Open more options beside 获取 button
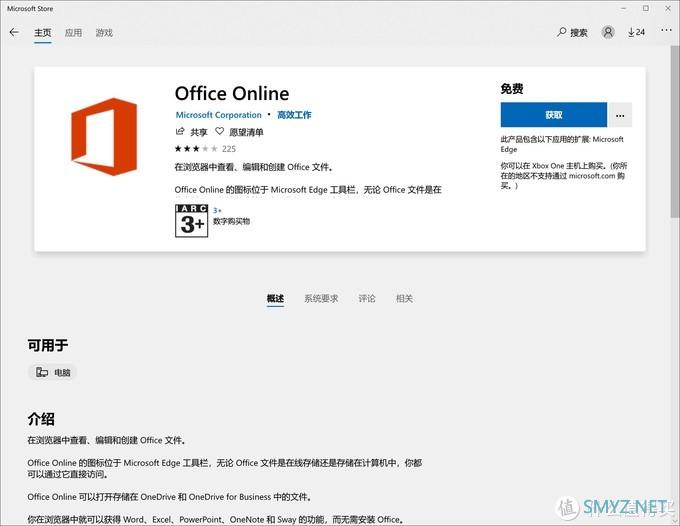 coord(620,115)
